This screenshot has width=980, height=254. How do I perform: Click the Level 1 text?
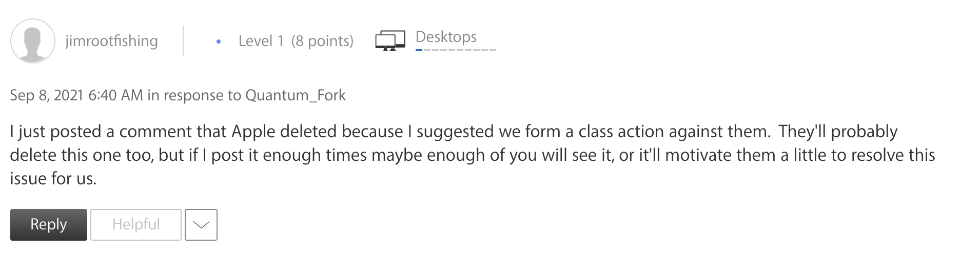pyautogui.click(x=261, y=41)
